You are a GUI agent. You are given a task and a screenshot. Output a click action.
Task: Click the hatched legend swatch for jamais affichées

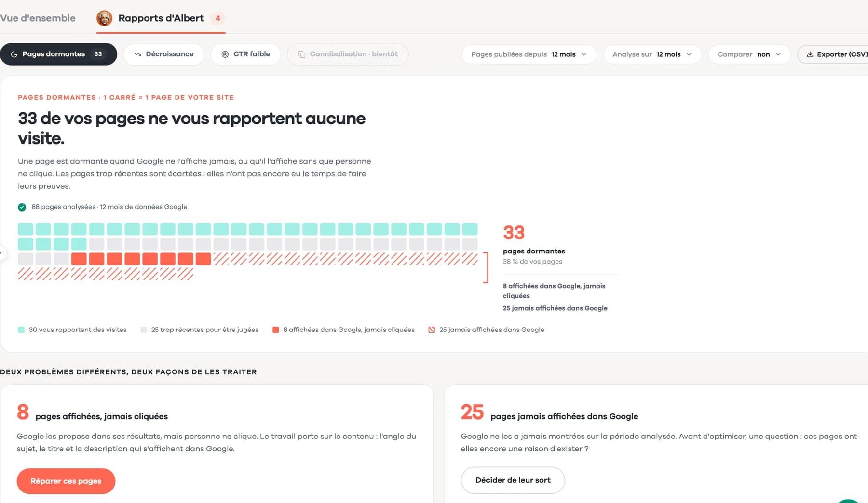click(432, 330)
